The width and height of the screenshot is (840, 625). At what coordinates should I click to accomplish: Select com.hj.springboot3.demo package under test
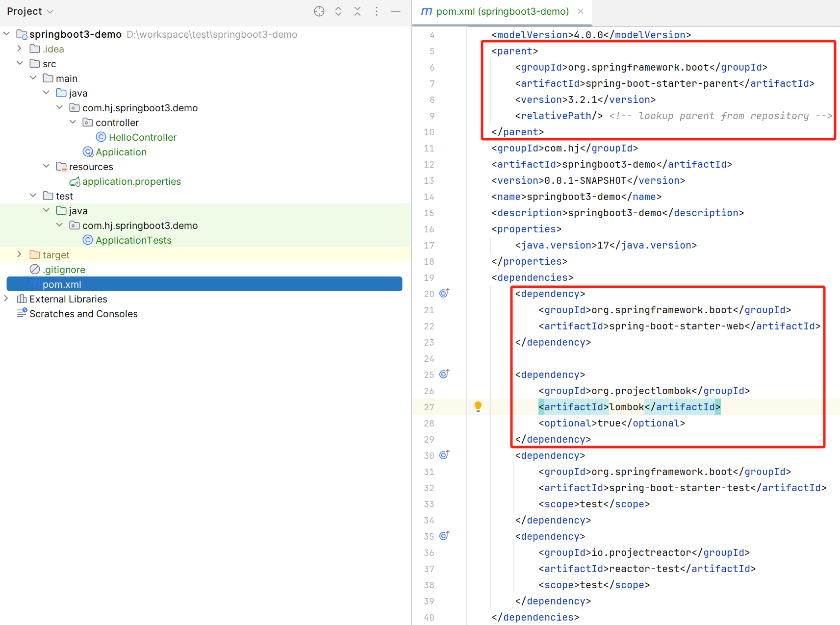[140, 225]
